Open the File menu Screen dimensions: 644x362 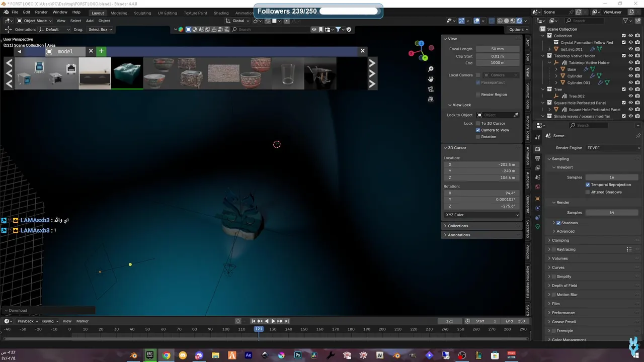coord(15,12)
